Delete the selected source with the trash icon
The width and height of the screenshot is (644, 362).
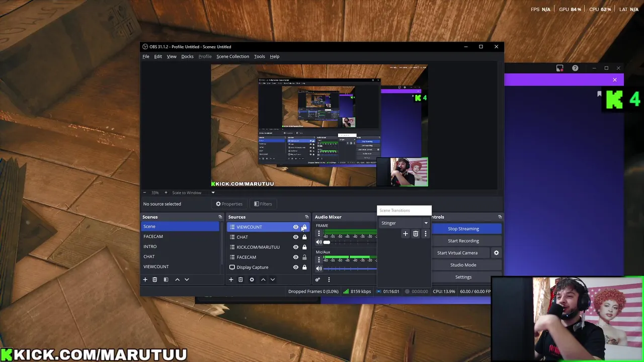pos(240,280)
